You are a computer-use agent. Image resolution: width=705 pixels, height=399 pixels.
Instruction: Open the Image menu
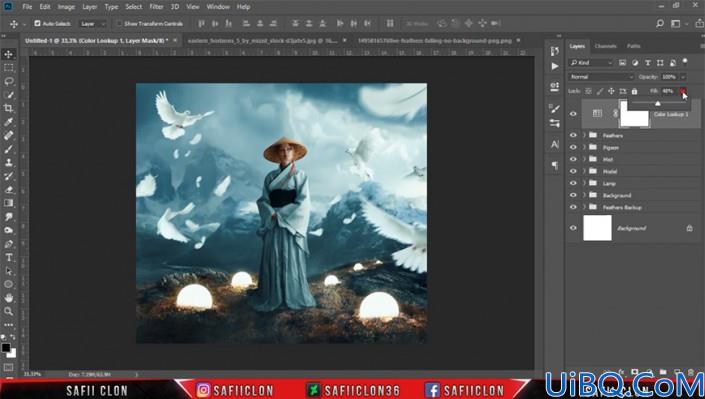(66, 7)
